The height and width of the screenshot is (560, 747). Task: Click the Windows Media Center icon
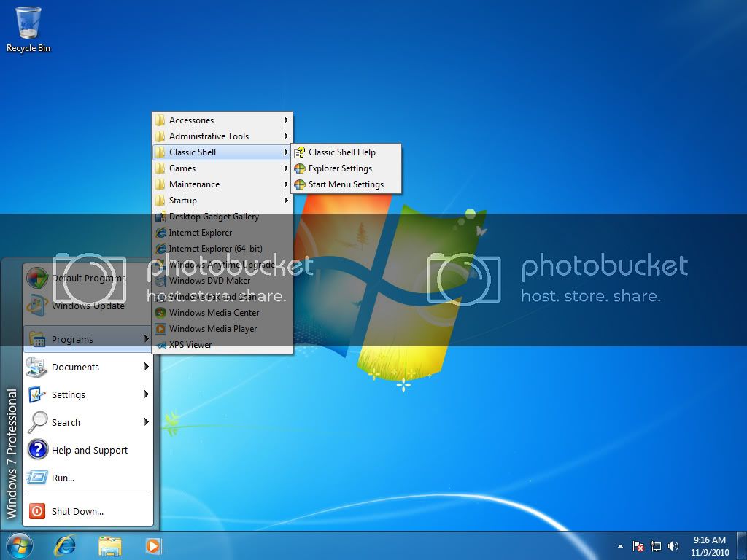pos(160,313)
